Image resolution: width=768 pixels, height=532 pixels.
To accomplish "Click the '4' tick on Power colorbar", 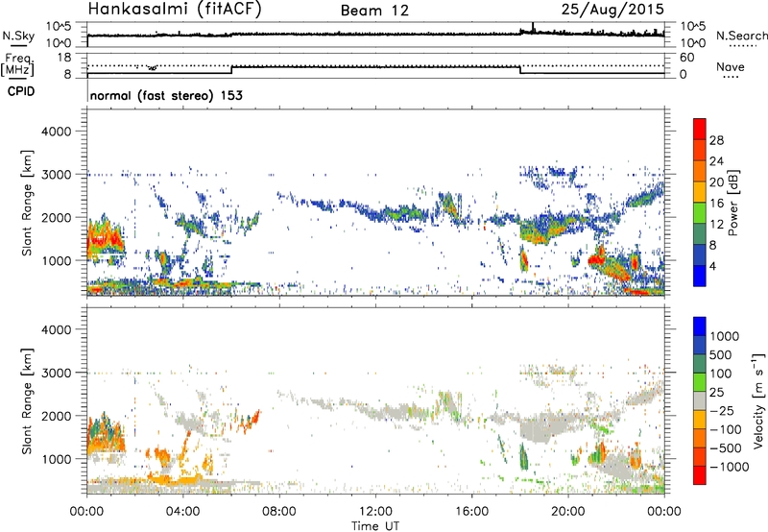I will tap(712, 266).
